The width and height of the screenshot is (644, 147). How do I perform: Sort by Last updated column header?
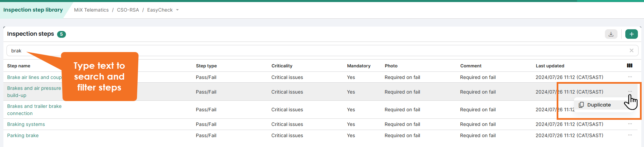click(550, 66)
